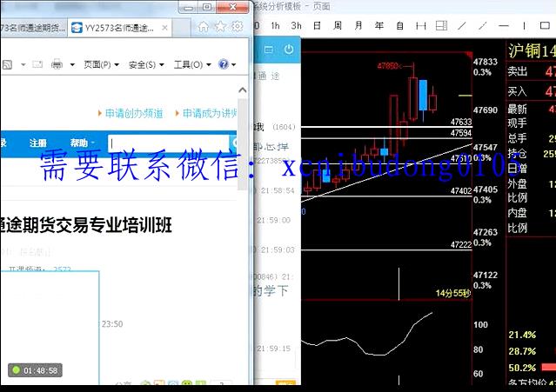Click the 47633 horizontal price line label
The width and height of the screenshot is (556, 392).
point(461,123)
